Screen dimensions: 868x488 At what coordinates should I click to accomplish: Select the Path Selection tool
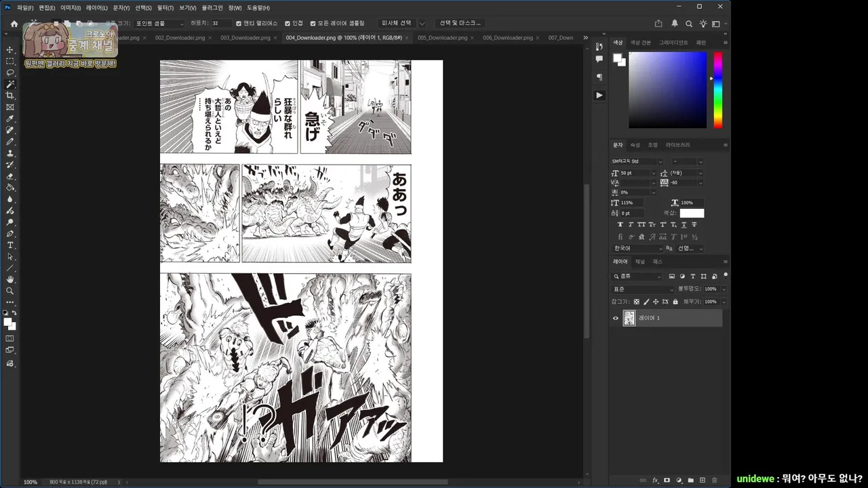10,257
